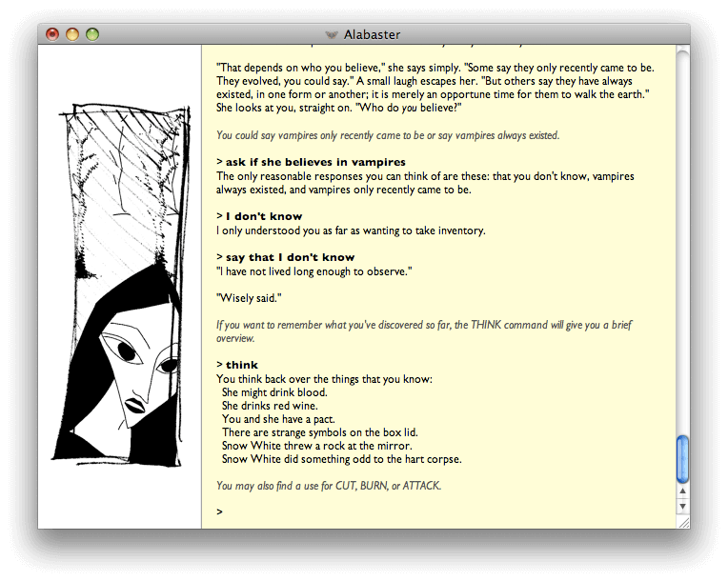Click the 'ask if she believes in vampires' command
This screenshot has width=728, height=581.
pyautogui.click(x=311, y=162)
